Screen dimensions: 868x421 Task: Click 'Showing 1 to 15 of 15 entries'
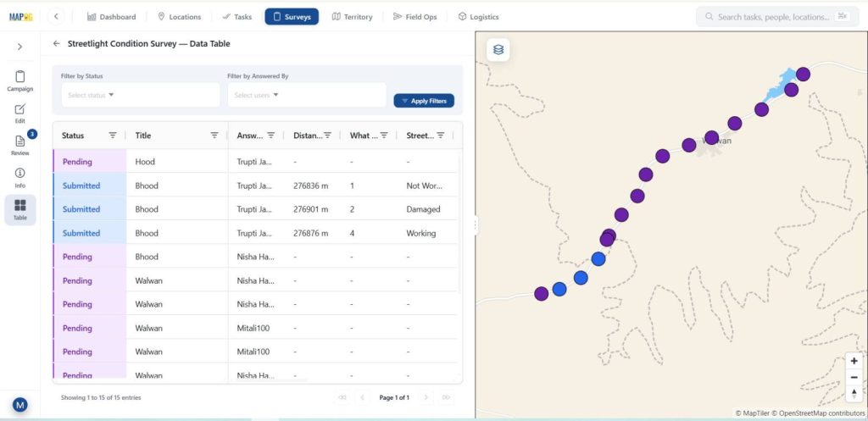pos(101,397)
